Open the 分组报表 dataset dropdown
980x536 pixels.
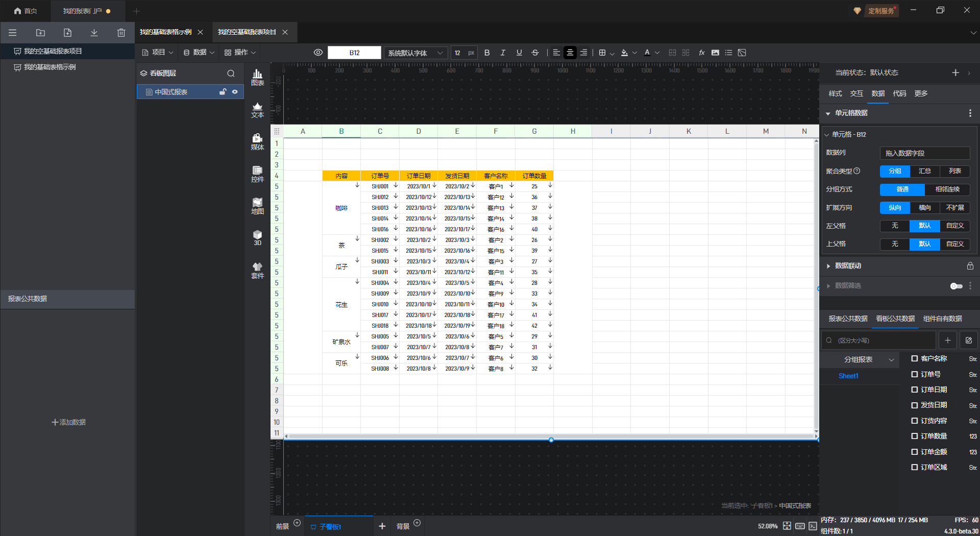coord(868,359)
